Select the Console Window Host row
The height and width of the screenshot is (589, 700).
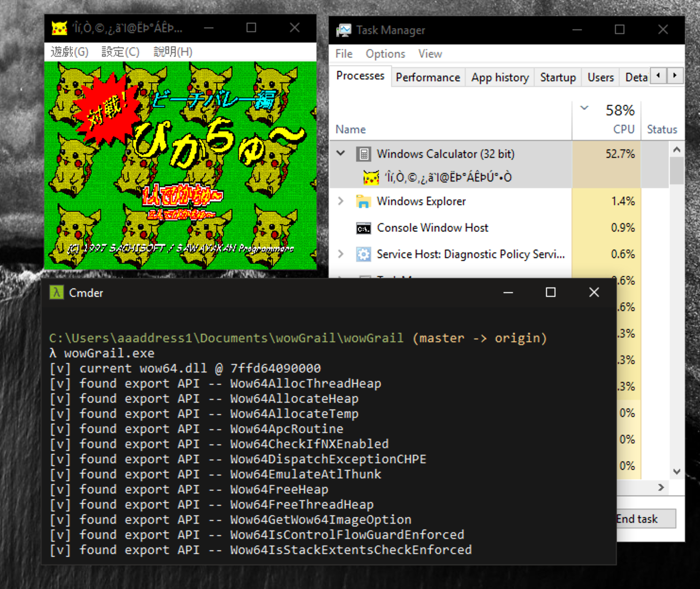[x=499, y=228]
